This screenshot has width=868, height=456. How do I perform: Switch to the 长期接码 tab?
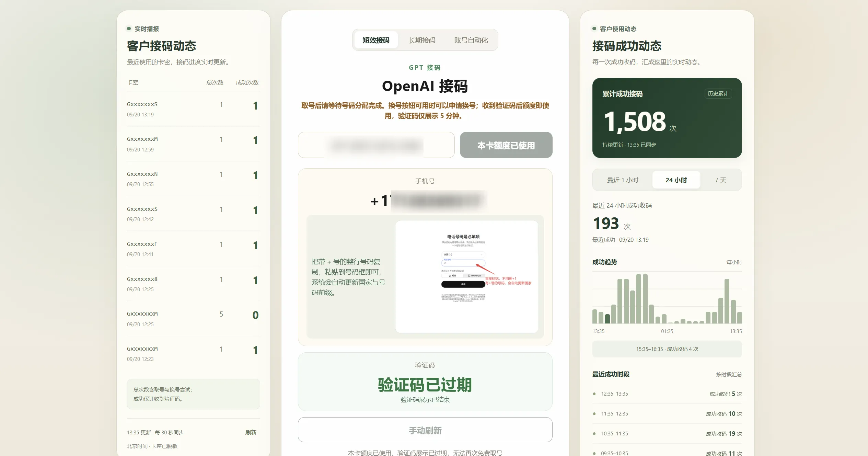tap(422, 40)
